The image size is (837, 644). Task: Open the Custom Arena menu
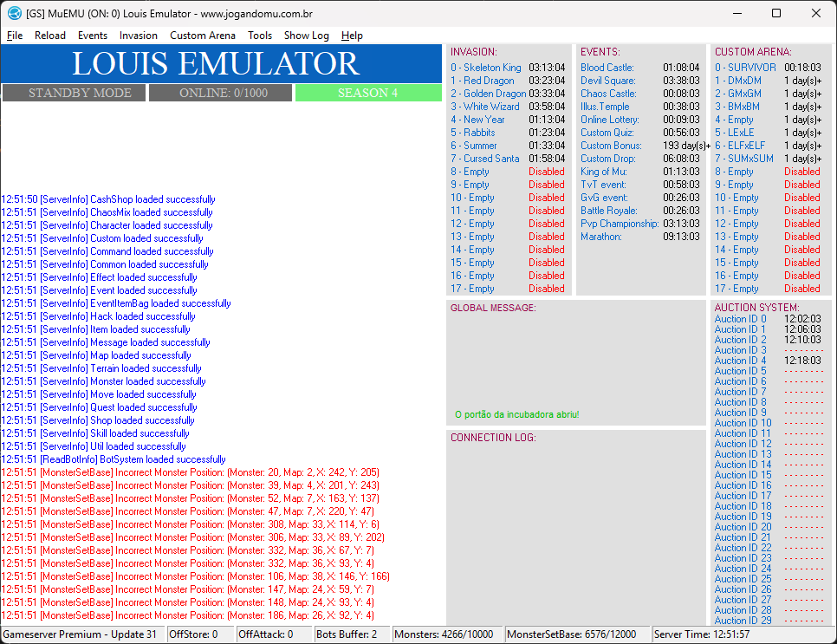[202, 36]
